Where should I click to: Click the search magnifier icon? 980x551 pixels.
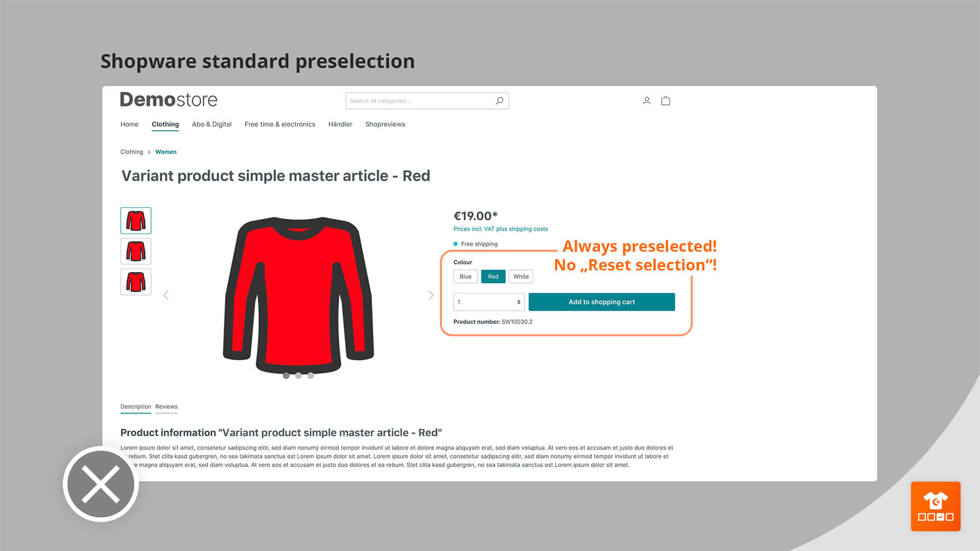[x=499, y=99]
